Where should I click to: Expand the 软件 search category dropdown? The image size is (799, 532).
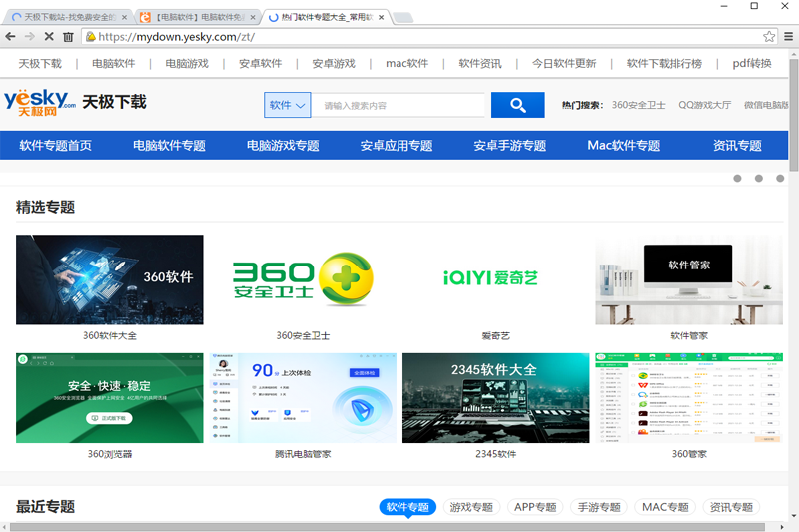point(287,105)
